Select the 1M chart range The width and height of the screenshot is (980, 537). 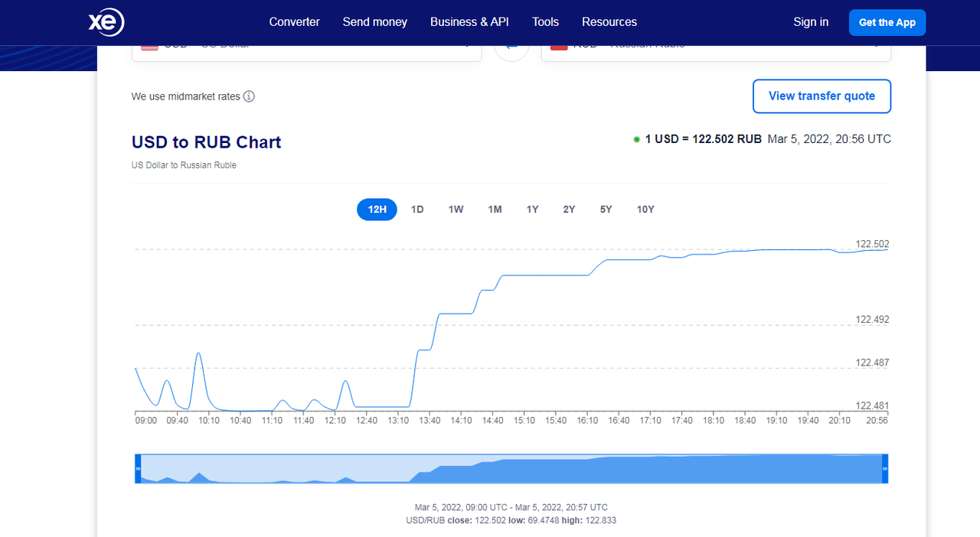click(495, 210)
